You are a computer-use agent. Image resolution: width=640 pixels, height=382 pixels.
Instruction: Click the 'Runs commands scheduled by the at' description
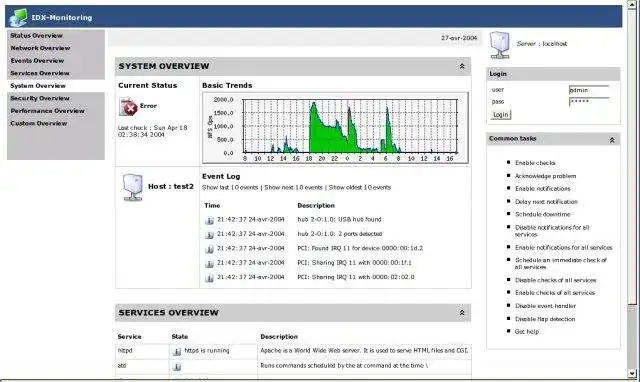(x=344, y=366)
